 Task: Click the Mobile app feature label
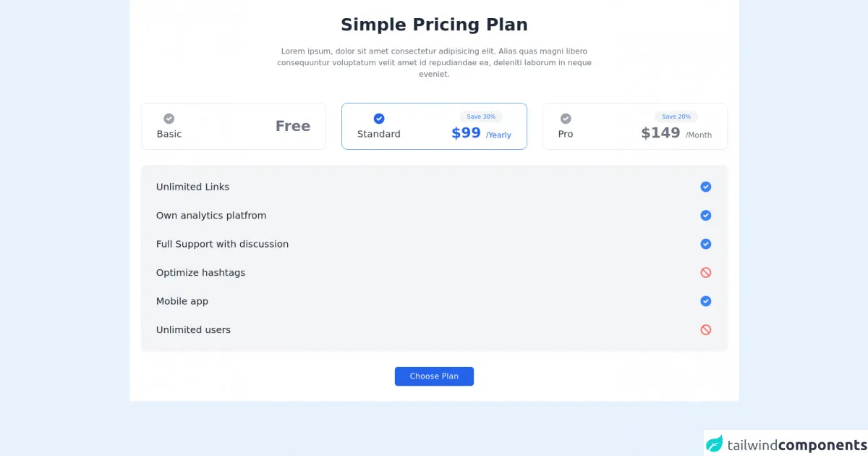point(182,301)
